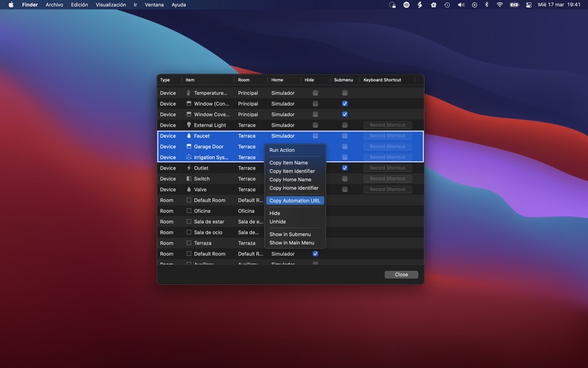Screen dimensions: 588x368
Task: Click the Irrigation Sys... sprinkler icon
Action: pyautogui.click(x=189, y=157)
